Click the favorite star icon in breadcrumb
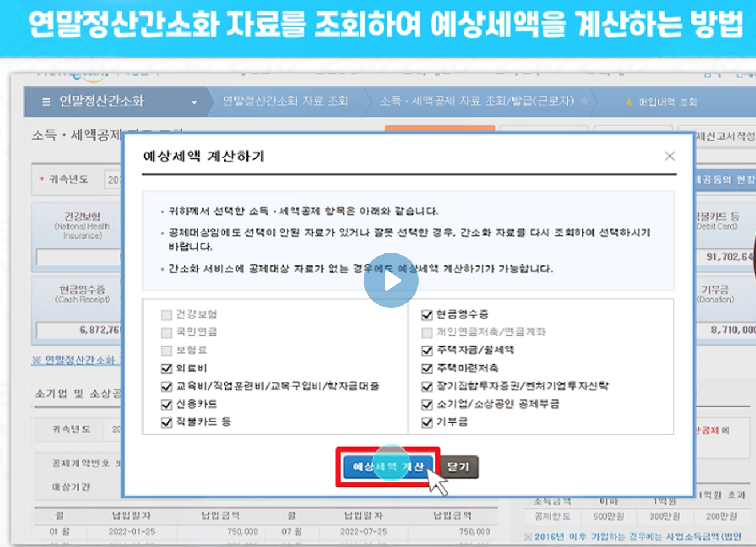This screenshot has height=547, width=756. [x=584, y=101]
